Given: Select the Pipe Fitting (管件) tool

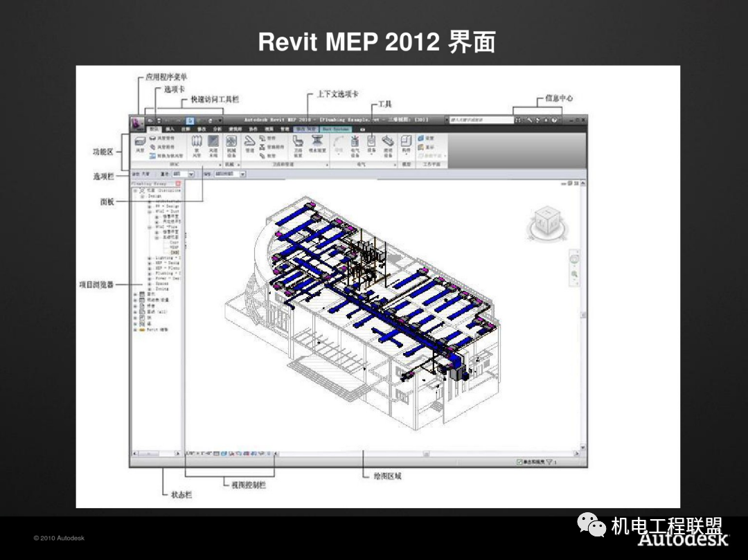Looking at the screenshot, I should coord(268,138).
